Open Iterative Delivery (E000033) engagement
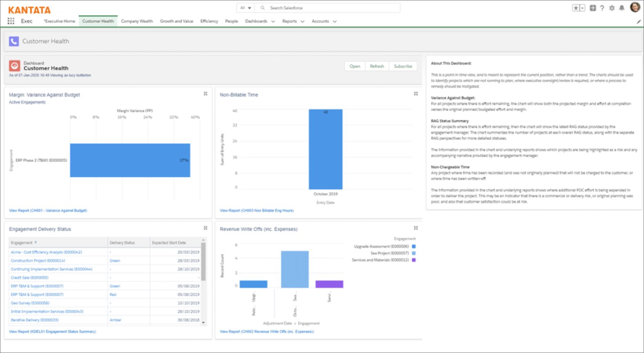 click(x=34, y=320)
